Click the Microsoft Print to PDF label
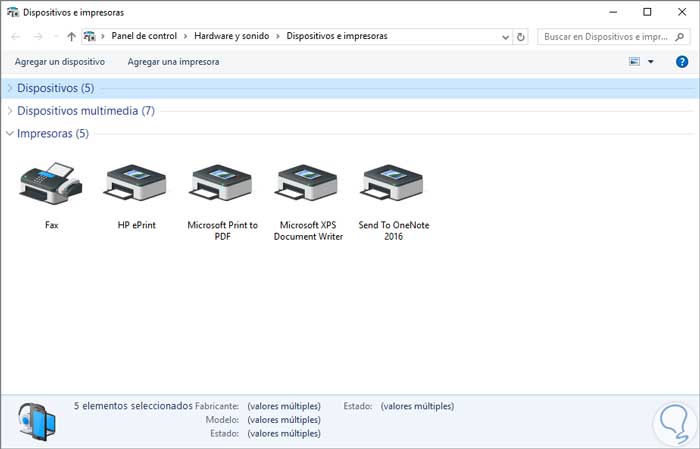Screen dimensions: 700x449 click(x=222, y=231)
